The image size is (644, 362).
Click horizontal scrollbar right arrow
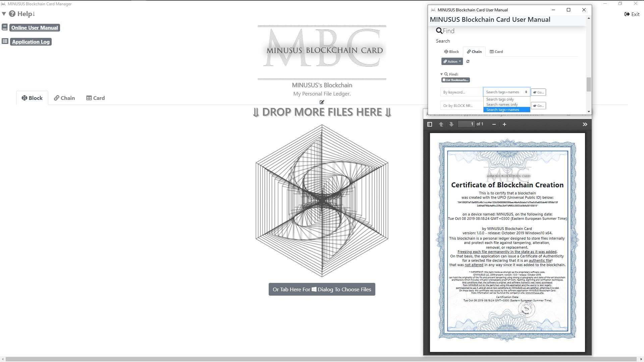coord(641,359)
